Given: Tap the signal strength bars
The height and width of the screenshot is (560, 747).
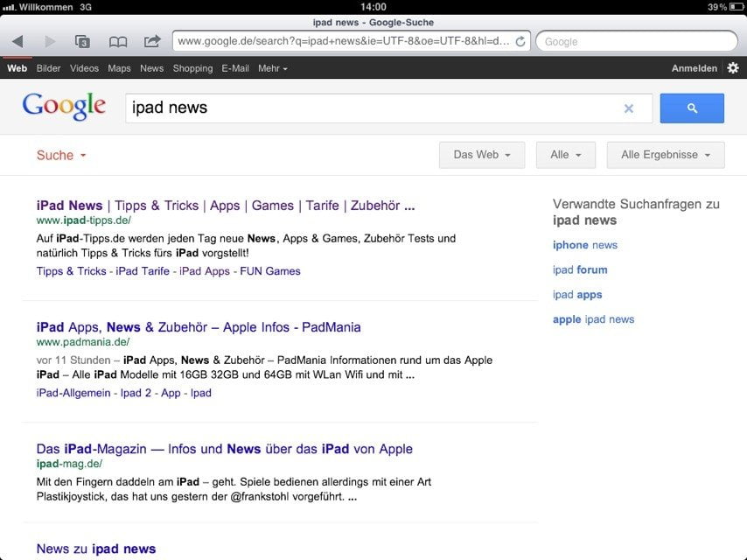Looking at the screenshot, I should coord(9,7).
